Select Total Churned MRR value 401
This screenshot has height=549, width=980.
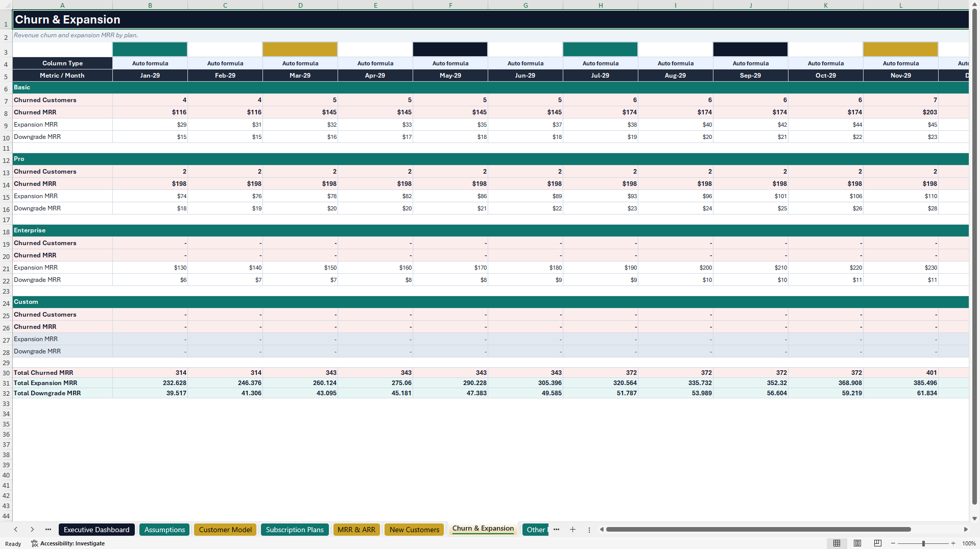(x=901, y=373)
